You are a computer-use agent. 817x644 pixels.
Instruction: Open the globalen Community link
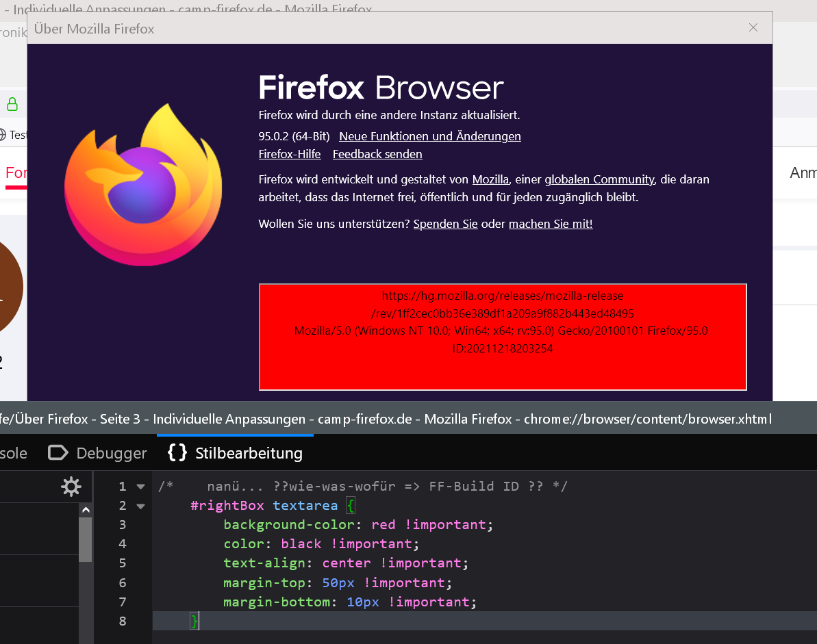(x=599, y=179)
